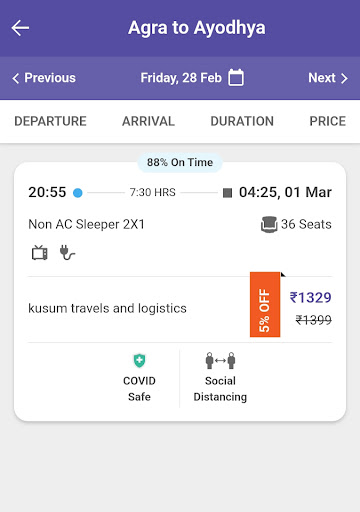
Task: Open the Friday, 28 Feb date selector
Action: [x=181, y=78]
